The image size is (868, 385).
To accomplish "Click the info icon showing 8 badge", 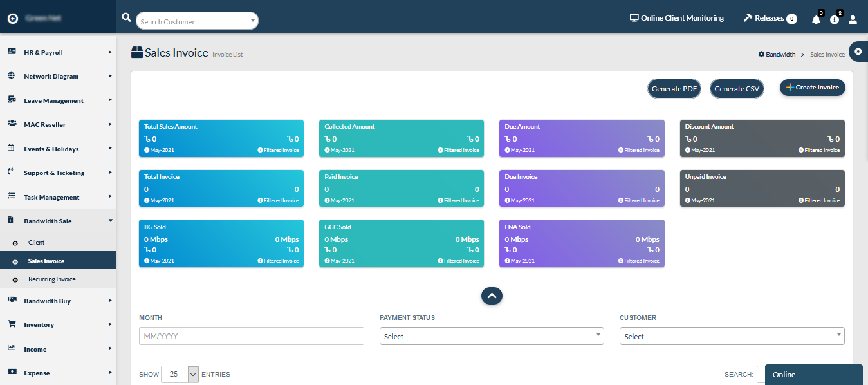I will coord(835,20).
